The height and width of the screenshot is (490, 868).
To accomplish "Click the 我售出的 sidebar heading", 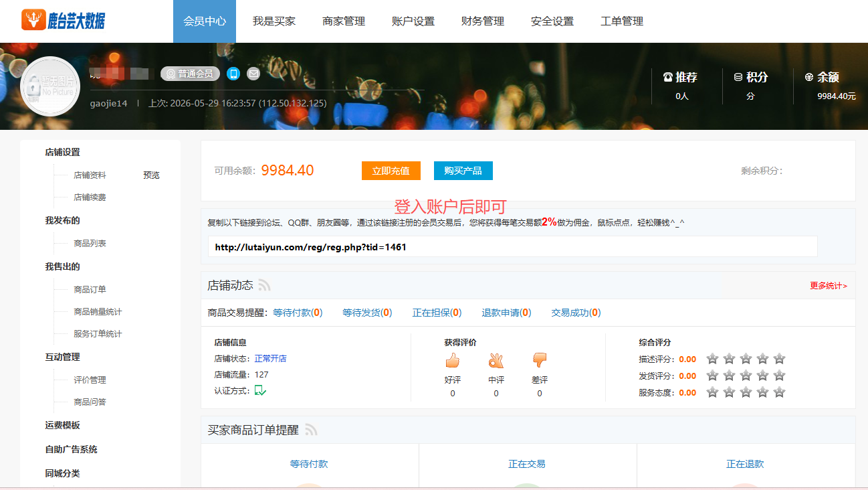I will pos(62,267).
